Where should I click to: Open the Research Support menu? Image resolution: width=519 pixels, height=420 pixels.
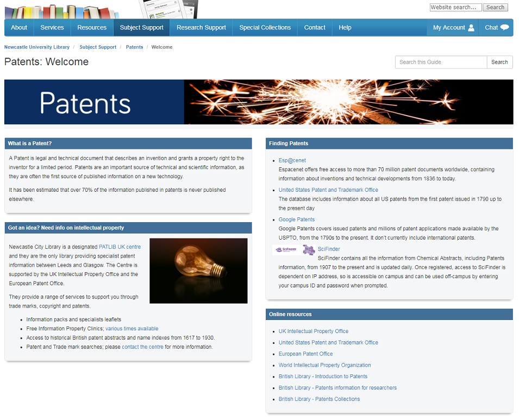pos(201,28)
